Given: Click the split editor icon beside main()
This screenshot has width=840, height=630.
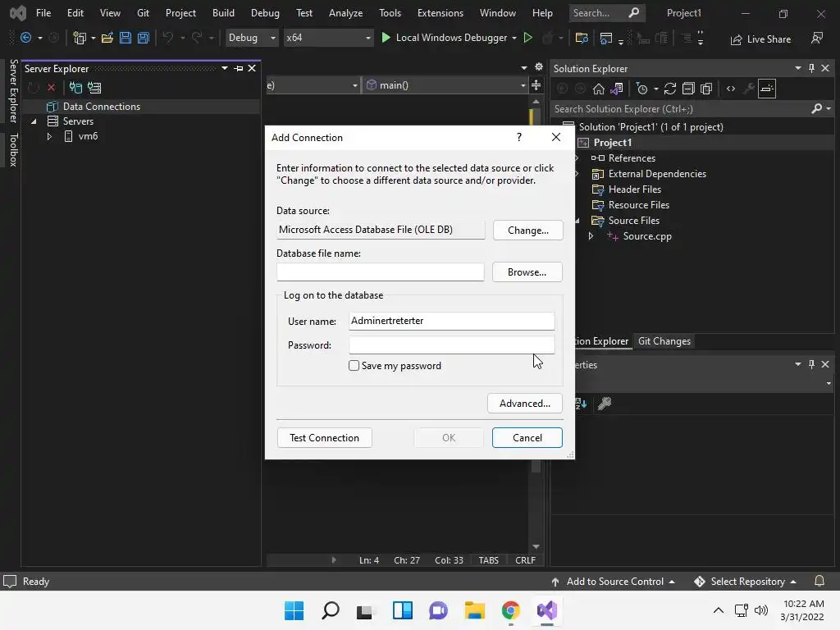Looking at the screenshot, I should pos(536,85).
